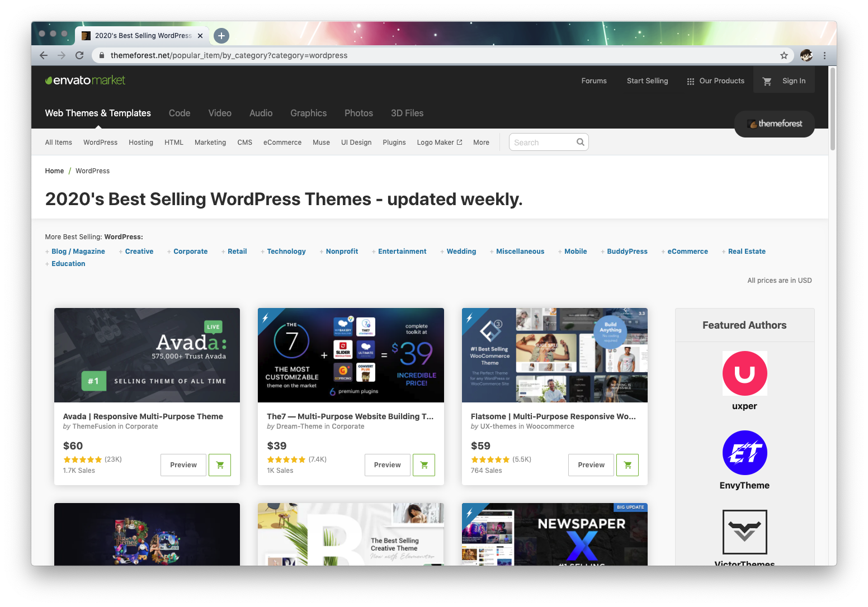
Task: Click the browser forward arrow
Action: pos(62,55)
